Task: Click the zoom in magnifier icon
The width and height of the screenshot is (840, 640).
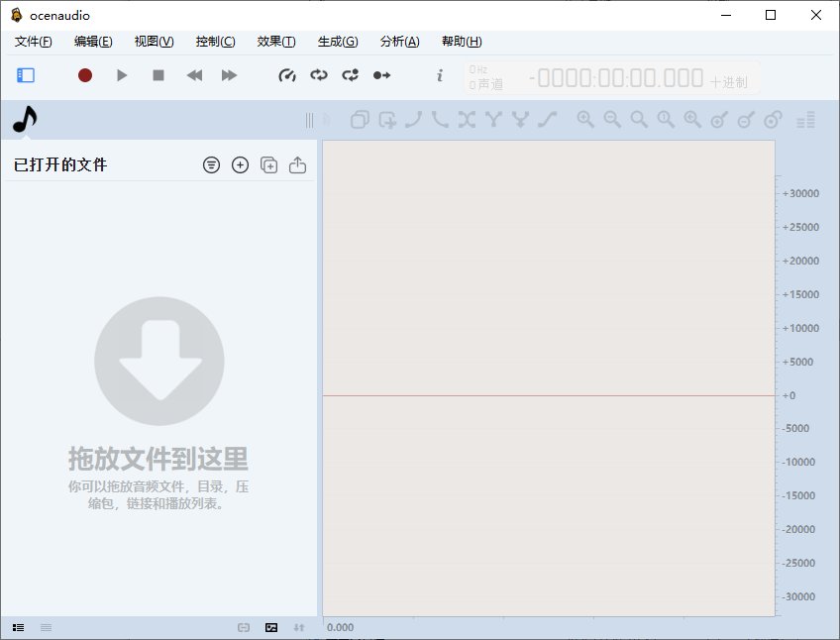Action: (x=585, y=120)
